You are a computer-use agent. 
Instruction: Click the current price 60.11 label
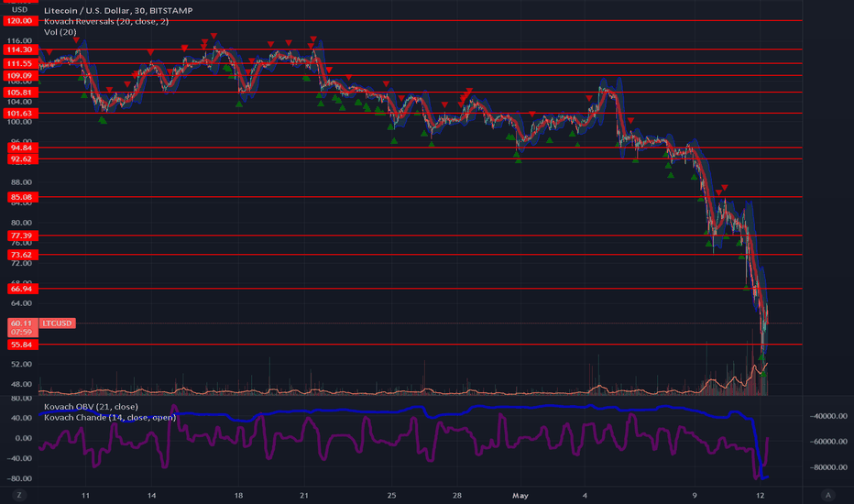pyautogui.click(x=22, y=327)
